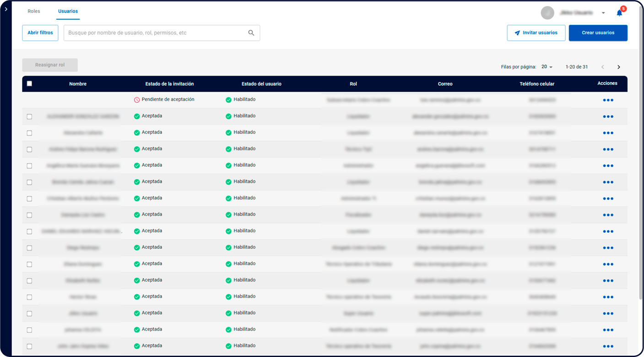Screen dimensions: 644x357
Task: Expand the left sidebar chevron
Action: tap(5, 9)
